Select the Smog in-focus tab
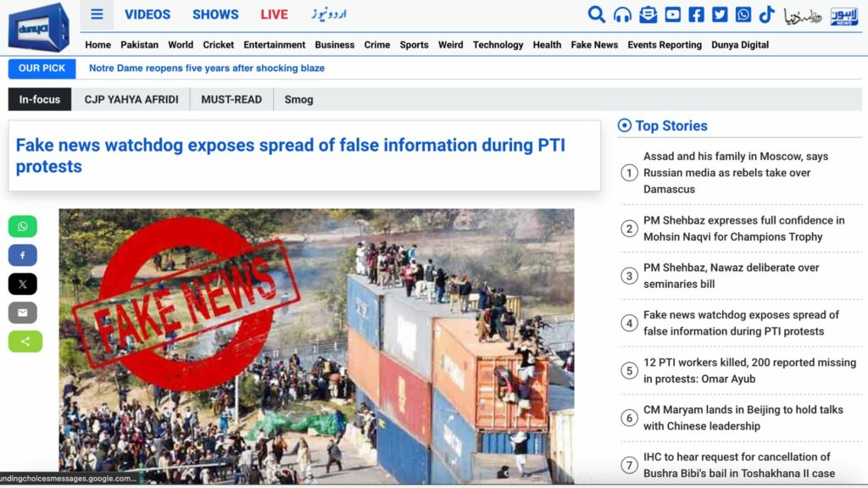868x488 pixels. [299, 100]
